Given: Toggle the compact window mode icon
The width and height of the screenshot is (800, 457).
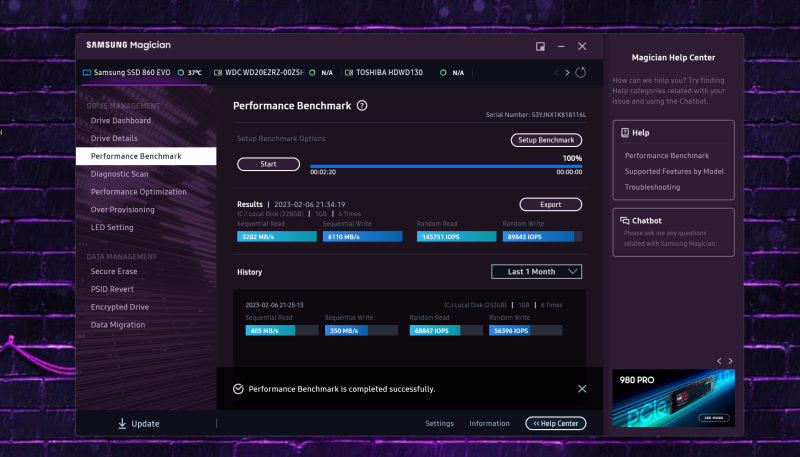Looking at the screenshot, I should coord(540,46).
